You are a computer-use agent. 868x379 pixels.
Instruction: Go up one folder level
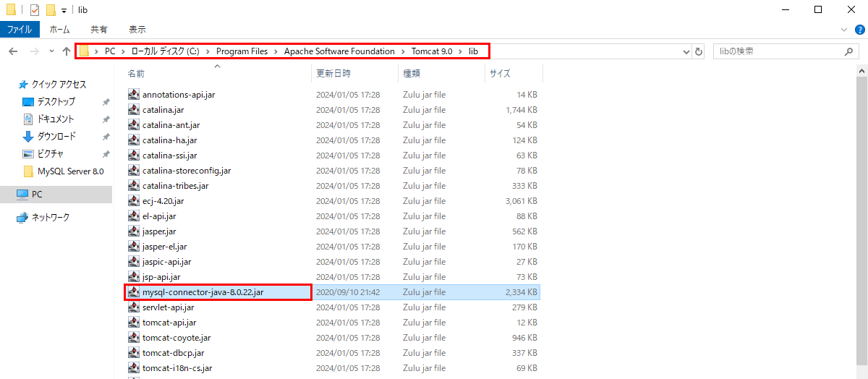tap(67, 51)
